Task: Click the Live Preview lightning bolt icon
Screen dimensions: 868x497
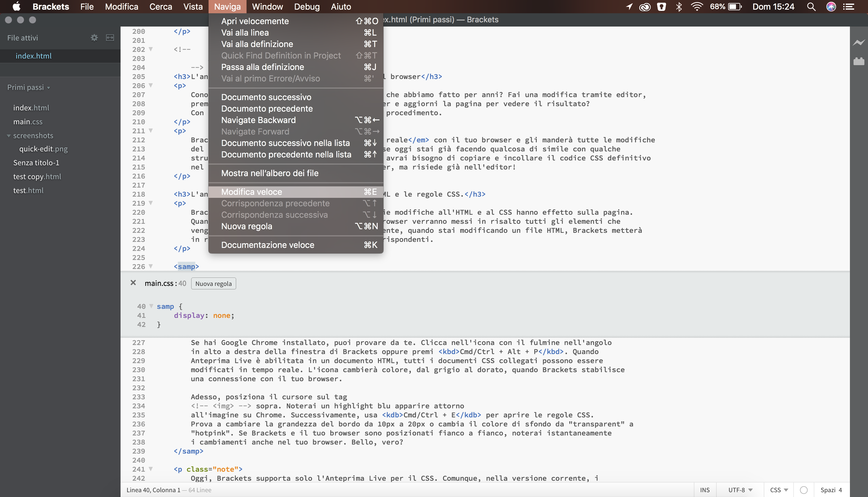Action: click(x=858, y=43)
